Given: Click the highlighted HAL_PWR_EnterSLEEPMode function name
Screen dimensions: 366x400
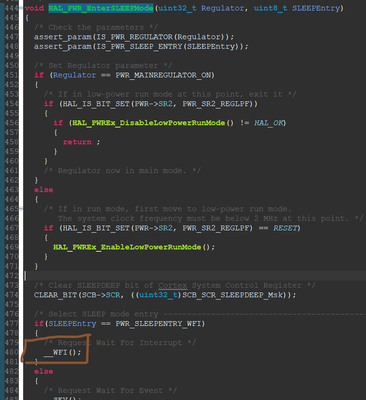Looking at the screenshot, I should (x=101, y=8).
